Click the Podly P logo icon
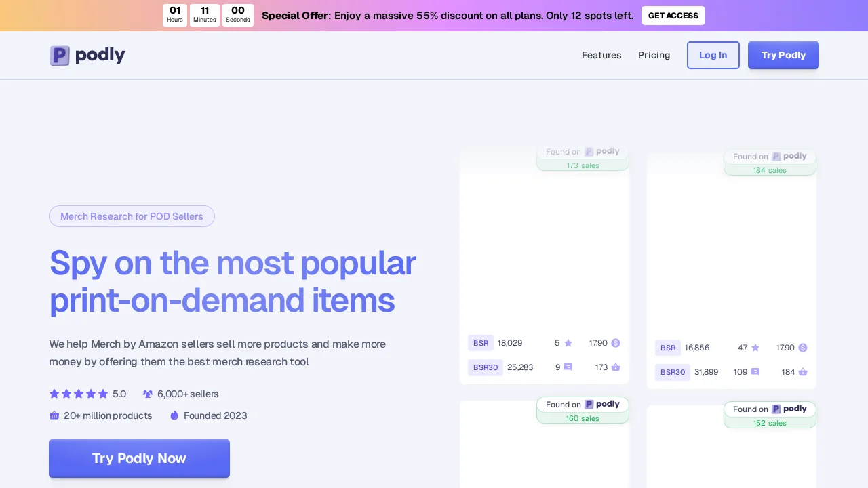The image size is (868, 488). click(x=60, y=55)
